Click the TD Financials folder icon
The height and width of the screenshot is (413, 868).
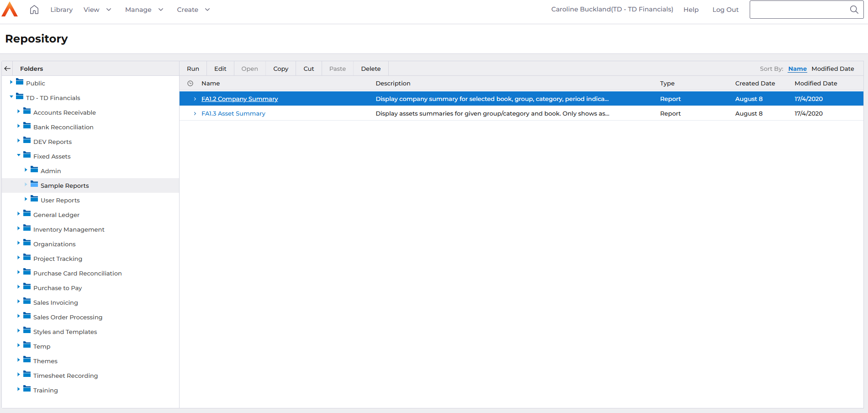coord(20,96)
